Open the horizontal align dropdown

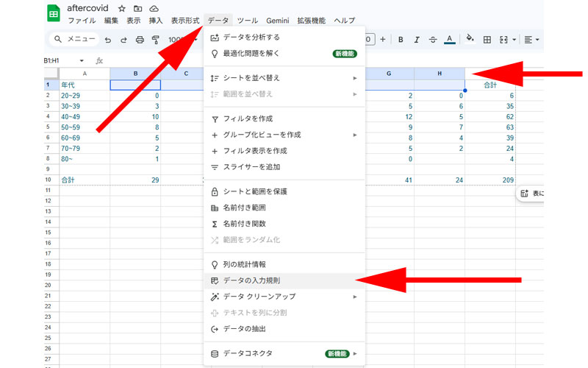coord(532,40)
